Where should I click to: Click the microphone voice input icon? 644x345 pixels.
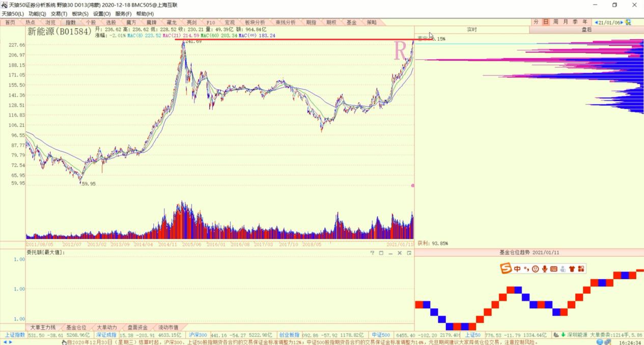click(x=544, y=269)
